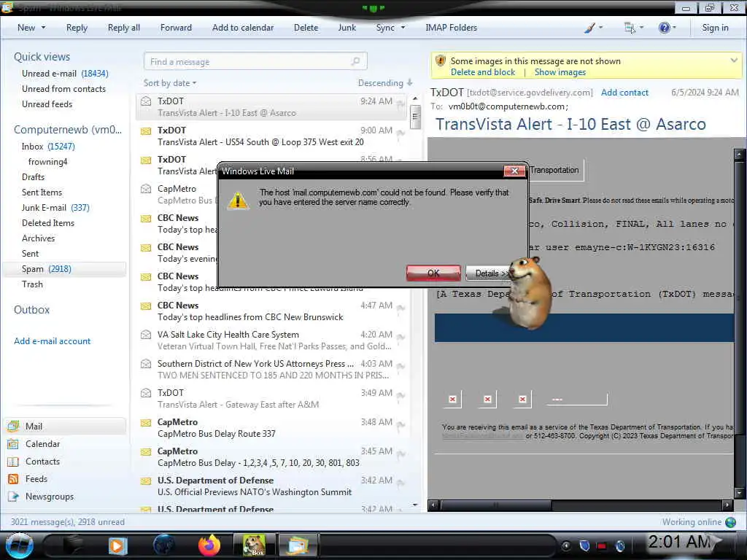This screenshot has width=747, height=560.
Task: Switch to Calendar view icon
Action: 13,444
